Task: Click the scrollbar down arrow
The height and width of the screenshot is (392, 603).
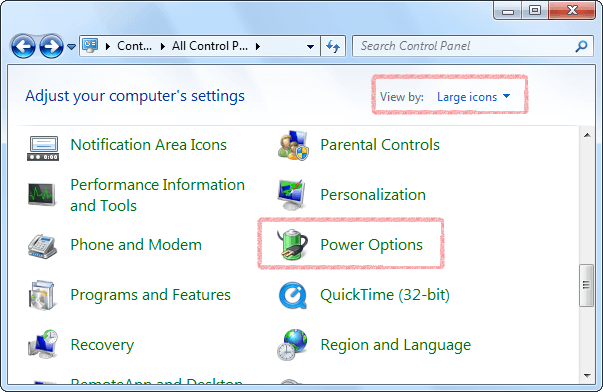Action: [587, 376]
